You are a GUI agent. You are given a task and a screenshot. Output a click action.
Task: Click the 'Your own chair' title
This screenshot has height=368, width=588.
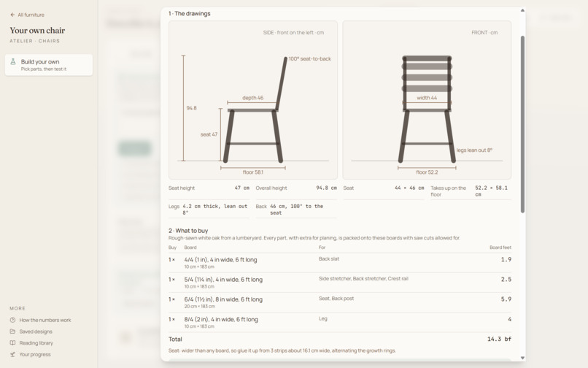click(37, 31)
